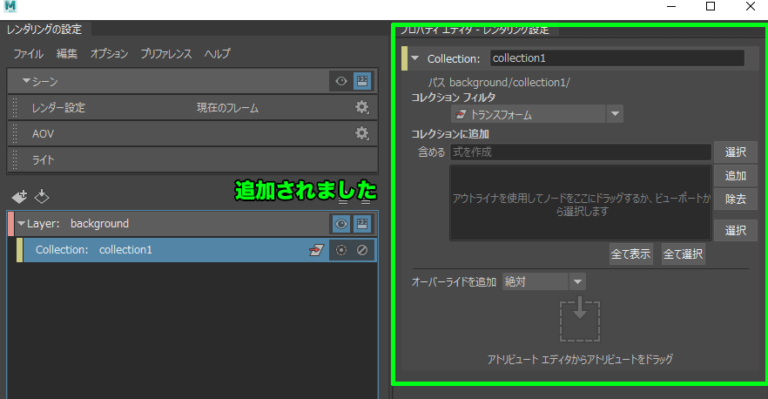Click the transform filter icon on collection1

point(316,250)
